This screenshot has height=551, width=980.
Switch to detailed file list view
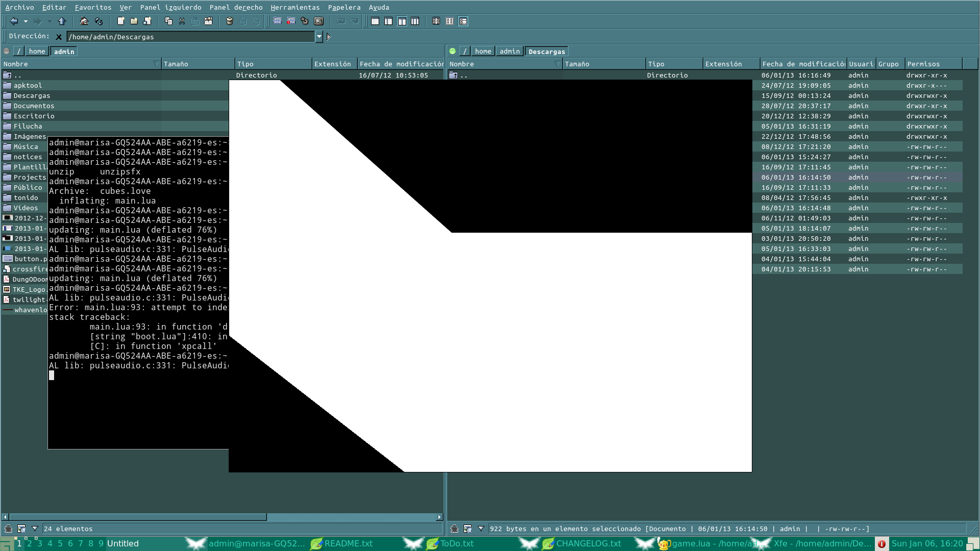463,21
